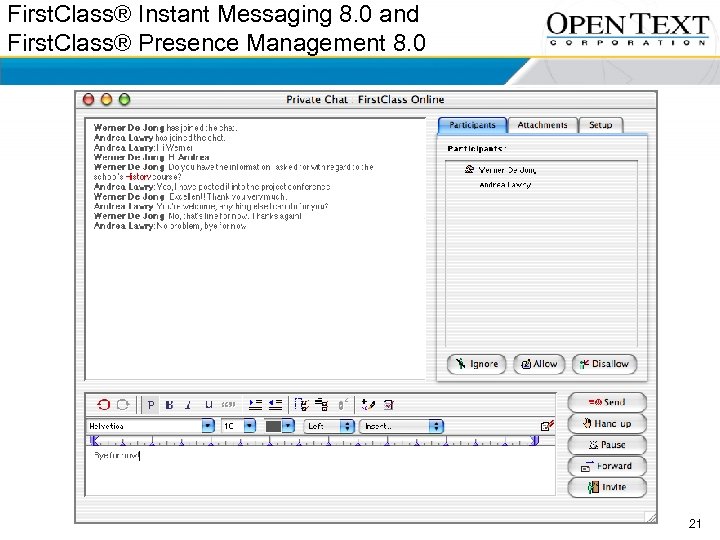
Task: Click the grayed attachment clip icon
Action: pyautogui.click(x=343, y=404)
